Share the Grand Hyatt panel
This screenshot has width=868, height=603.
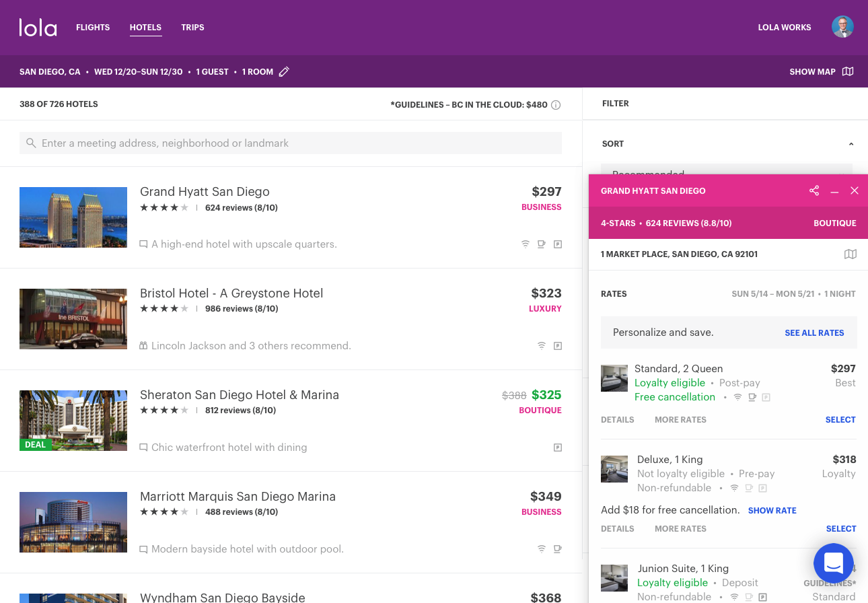coord(814,191)
